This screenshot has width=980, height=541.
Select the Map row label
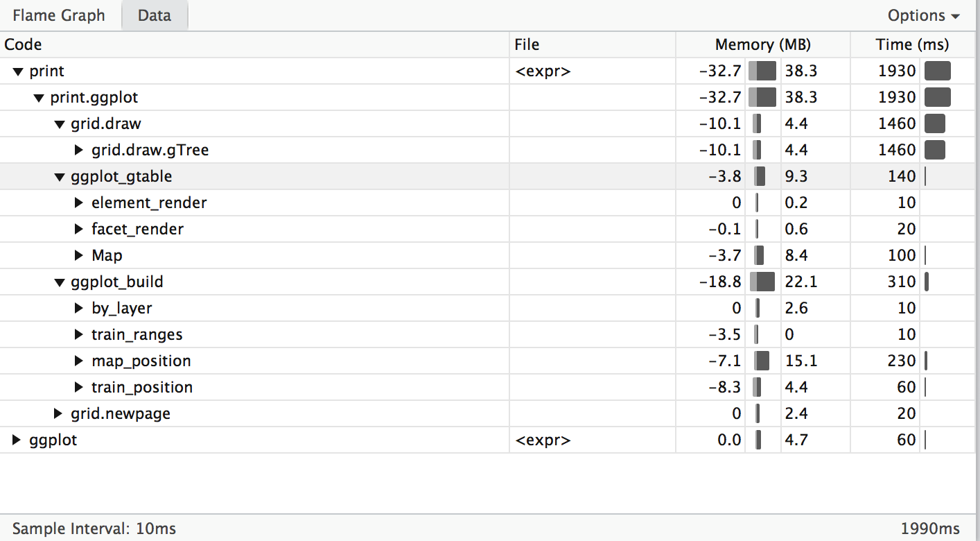(107, 255)
